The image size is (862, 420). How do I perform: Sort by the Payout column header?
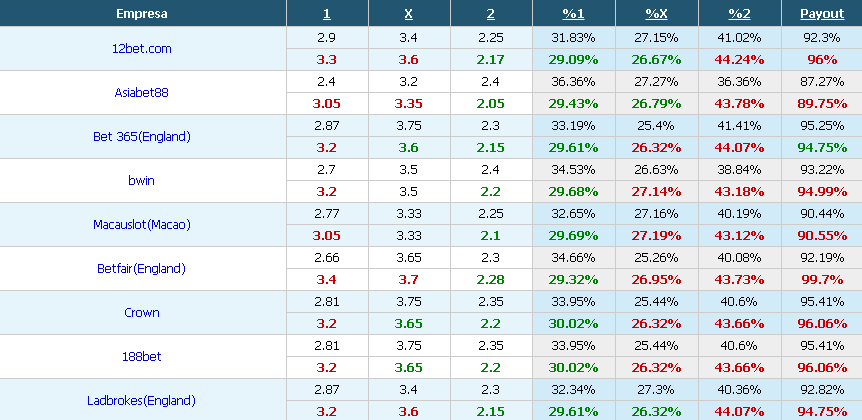coord(822,14)
